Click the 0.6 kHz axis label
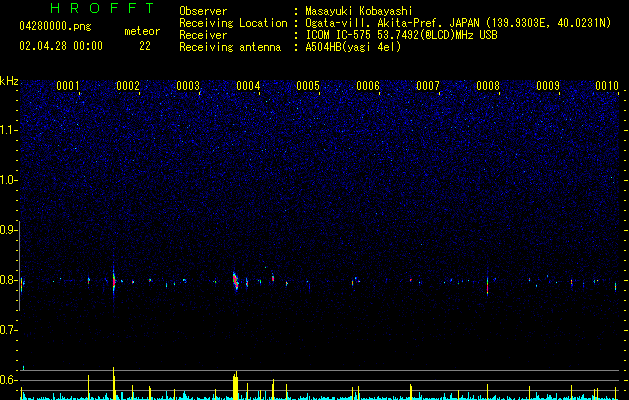 9,380
